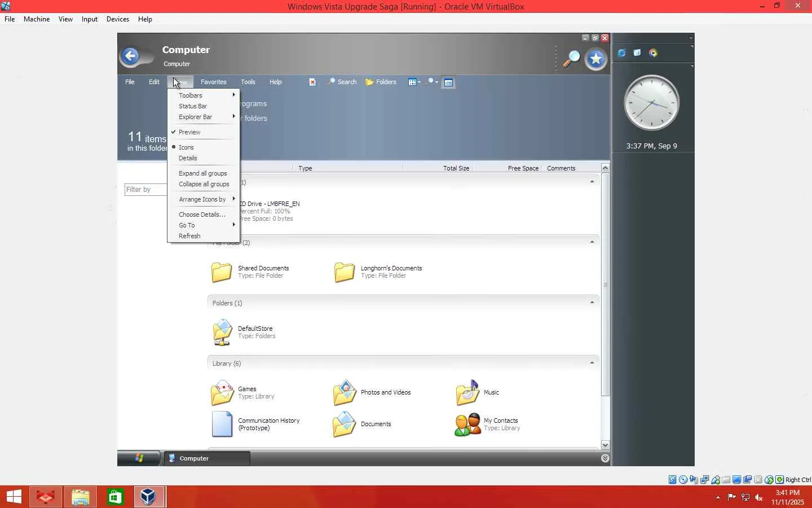Open the Games library icon

click(x=222, y=392)
